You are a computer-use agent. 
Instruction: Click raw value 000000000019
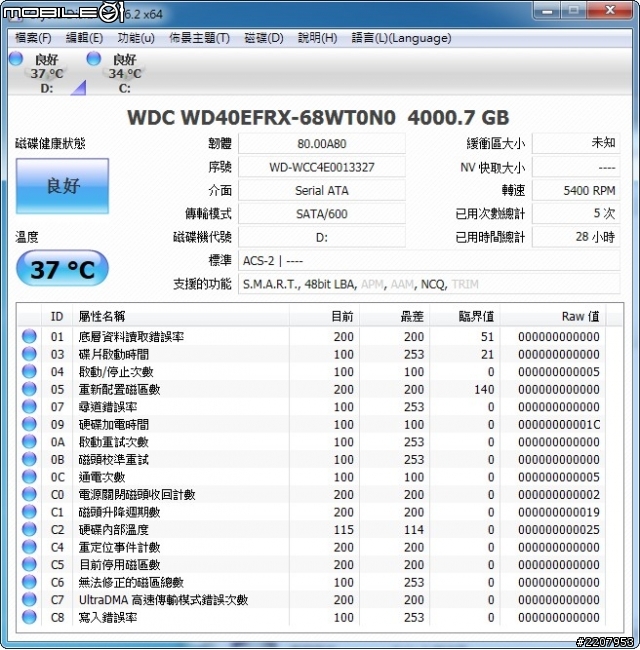[559, 512]
